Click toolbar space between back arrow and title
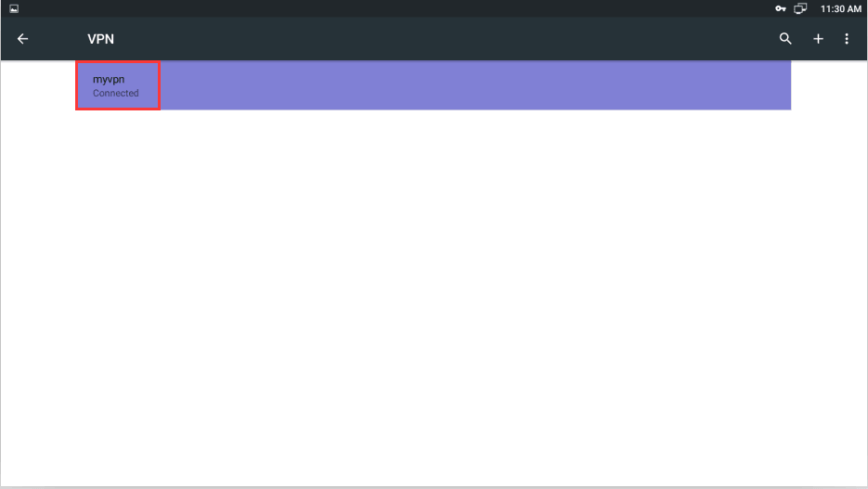The image size is (868, 489). tap(58, 39)
